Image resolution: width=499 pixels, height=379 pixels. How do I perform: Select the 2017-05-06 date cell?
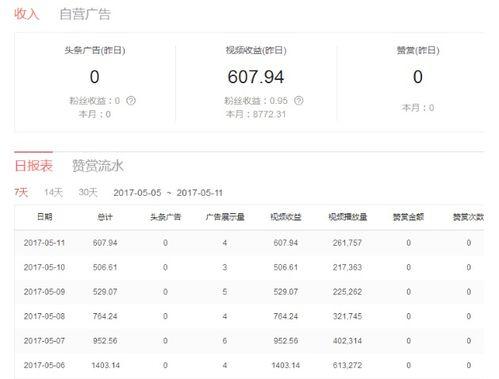[44, 365]
